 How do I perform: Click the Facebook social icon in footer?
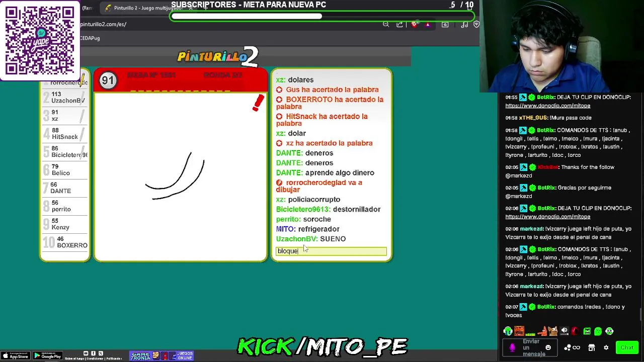(x=93, y=353)
